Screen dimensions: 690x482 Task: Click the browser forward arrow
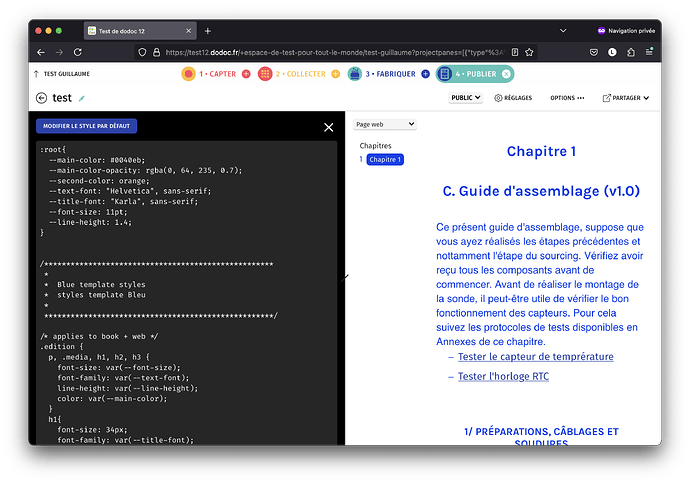pos(59,52)
